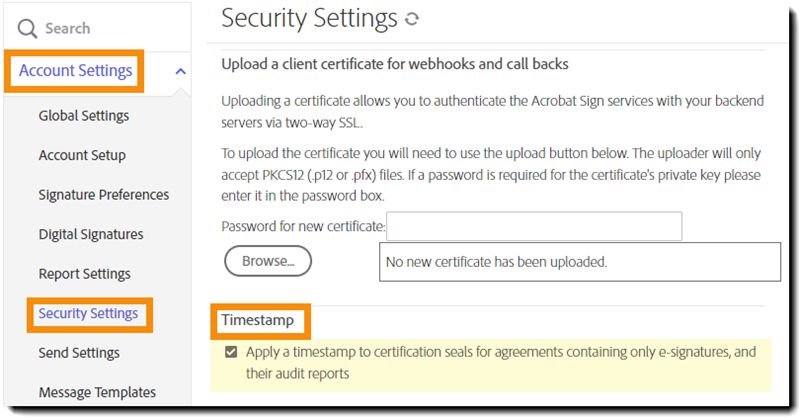Collapse the Account Settings chevron
Viewport: 799px width, 417px height.
(180, 71)
